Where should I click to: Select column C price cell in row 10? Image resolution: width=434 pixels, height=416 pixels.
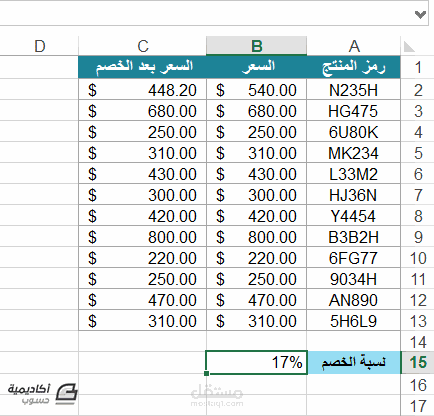(143, 258)
